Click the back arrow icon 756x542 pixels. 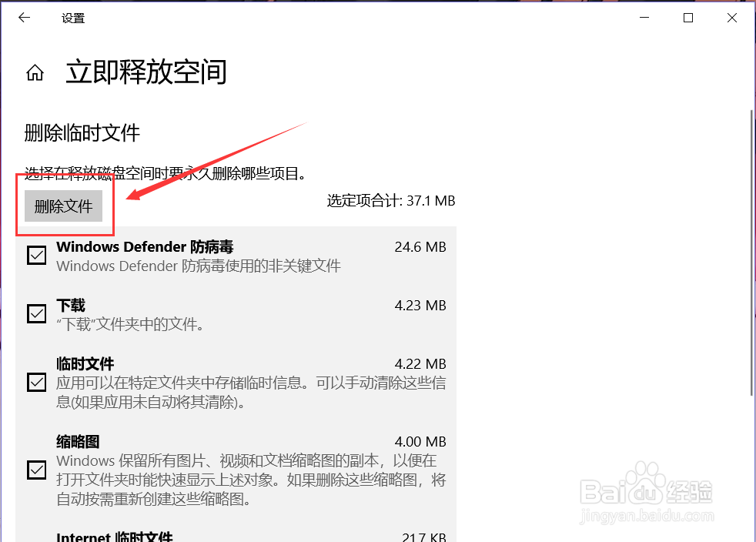point(24,17)
